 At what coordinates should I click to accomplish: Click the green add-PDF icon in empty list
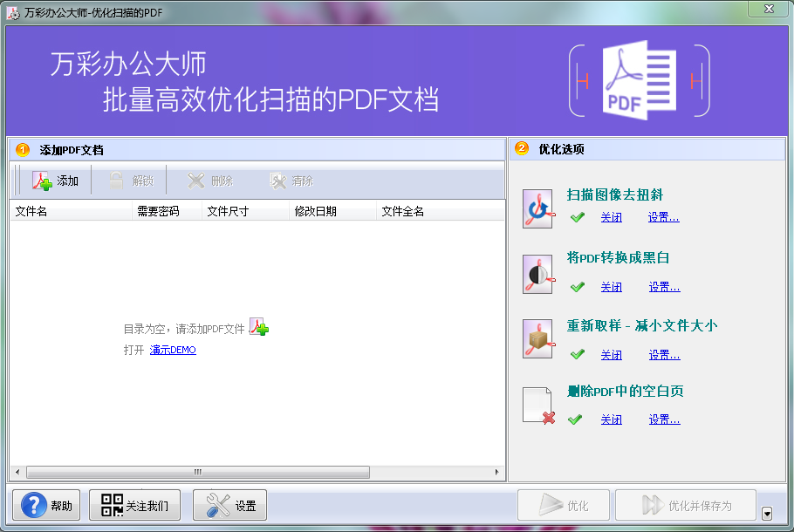click(258, 325)
